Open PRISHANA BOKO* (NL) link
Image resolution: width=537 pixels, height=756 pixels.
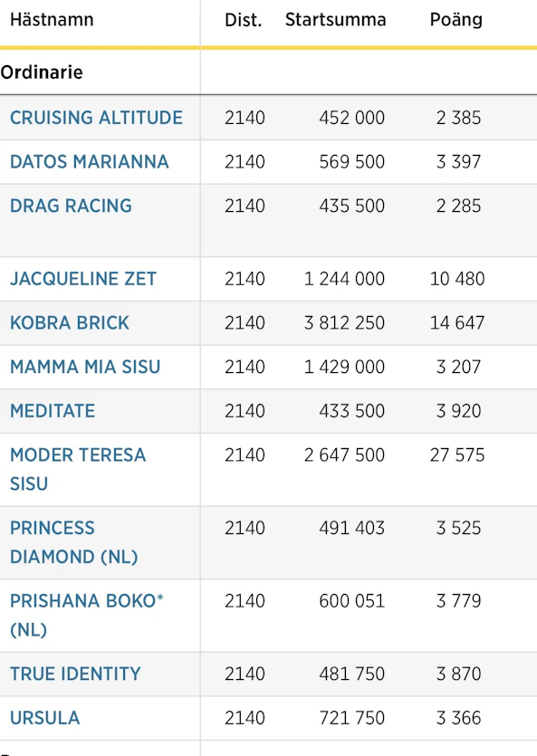pyautogui.click(x=87, y=616)
